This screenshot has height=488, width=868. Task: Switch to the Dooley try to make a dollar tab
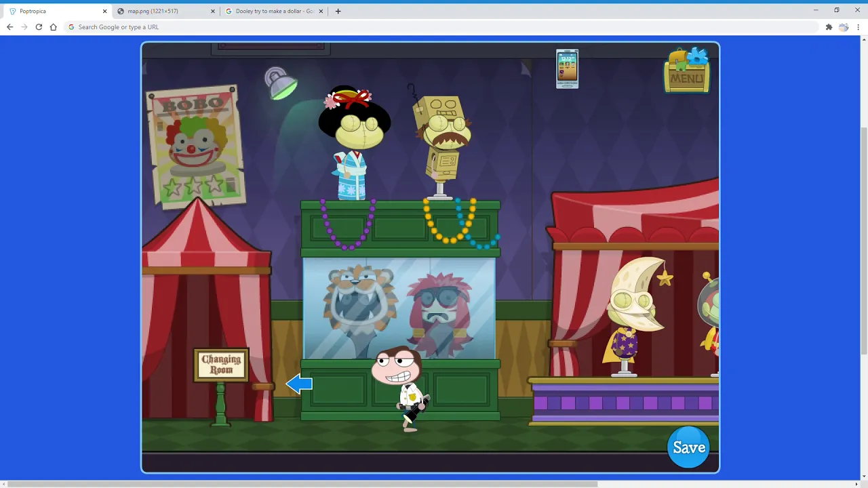(273, 11)
